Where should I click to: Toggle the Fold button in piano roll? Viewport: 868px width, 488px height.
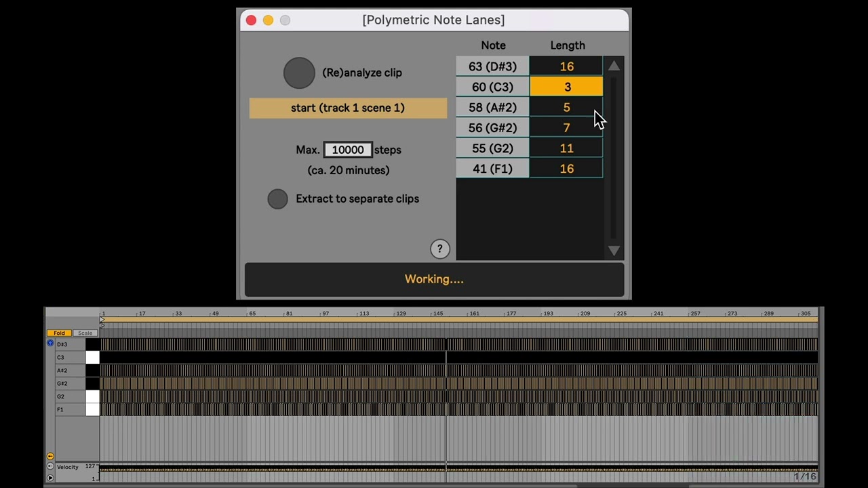[x=60, y=333]
